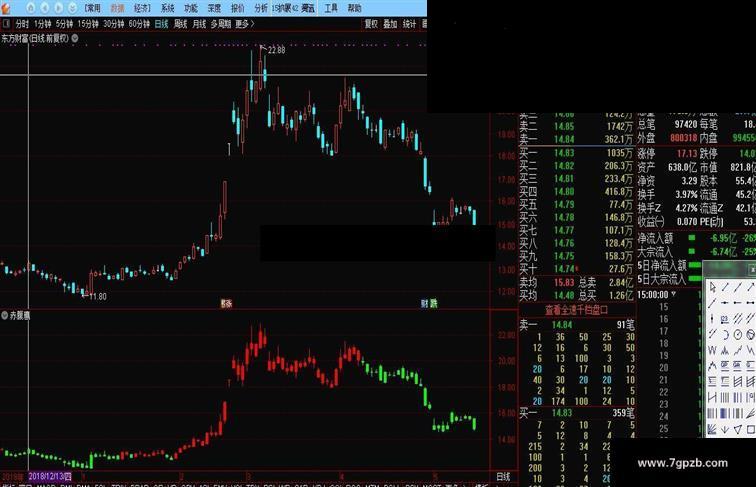
Task: Open the 分析 menu
Action: click(x=261, y=8)
